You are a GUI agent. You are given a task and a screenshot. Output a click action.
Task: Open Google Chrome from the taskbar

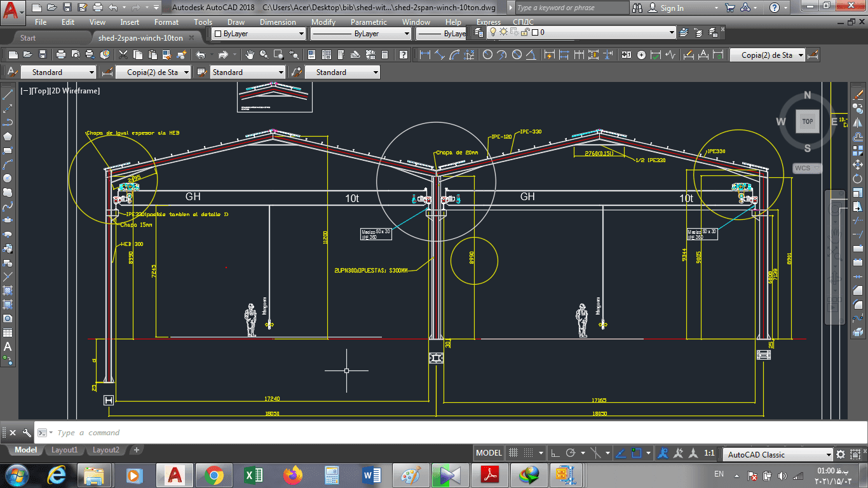[x=214, y=475]
